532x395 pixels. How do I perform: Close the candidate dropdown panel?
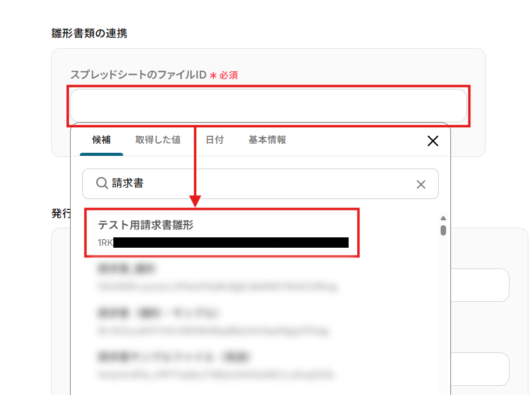[x=433, y=141]
